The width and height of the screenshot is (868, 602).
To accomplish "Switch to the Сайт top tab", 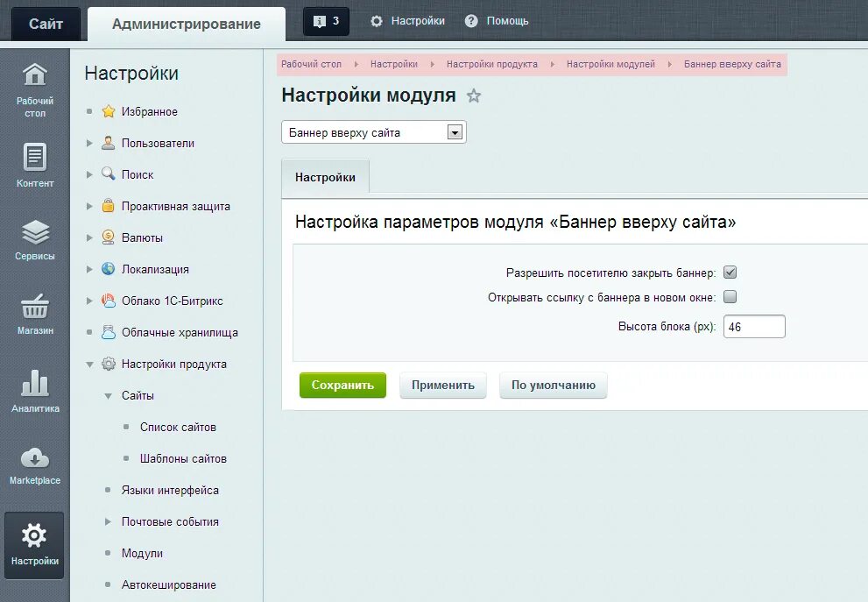I will point(46,24).
